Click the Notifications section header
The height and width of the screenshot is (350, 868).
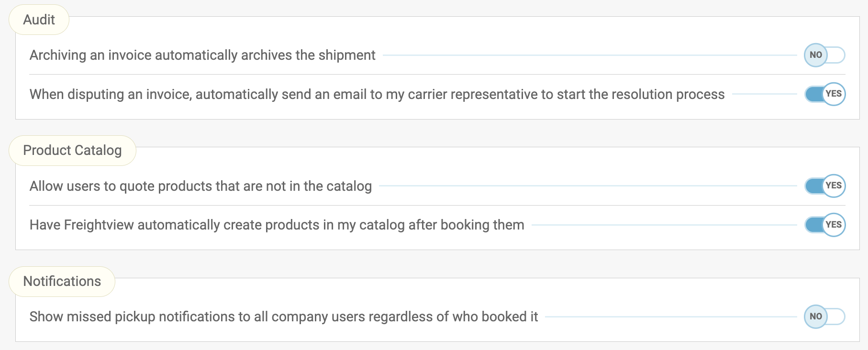[62, 281]
